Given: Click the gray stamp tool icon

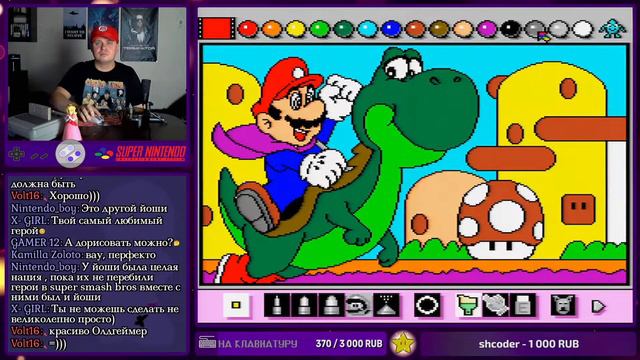Looking at the screenshot, I should (496, 305).
